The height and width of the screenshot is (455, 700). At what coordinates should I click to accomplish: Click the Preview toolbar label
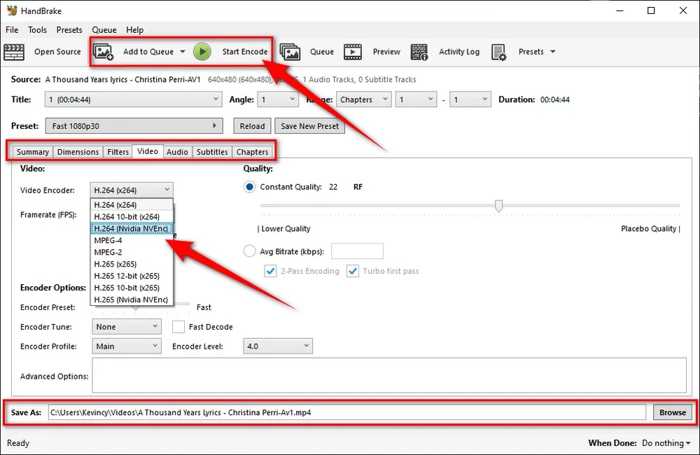point(387,52)
